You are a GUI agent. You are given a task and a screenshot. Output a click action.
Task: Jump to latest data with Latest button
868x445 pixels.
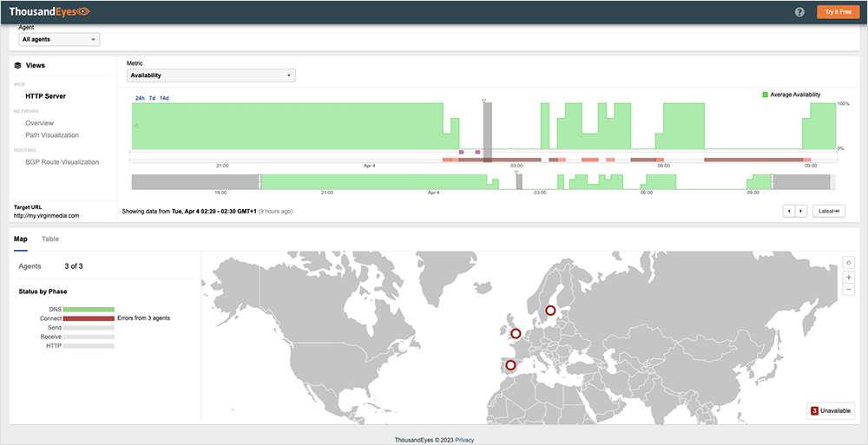(828, 211)
